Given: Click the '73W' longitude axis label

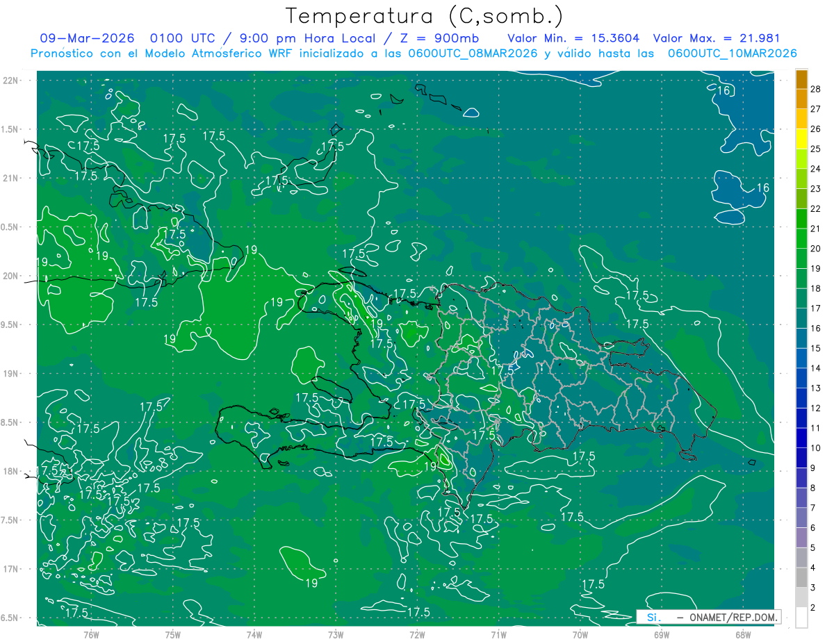Looking at the screenshot, I should tap(336, 634).
